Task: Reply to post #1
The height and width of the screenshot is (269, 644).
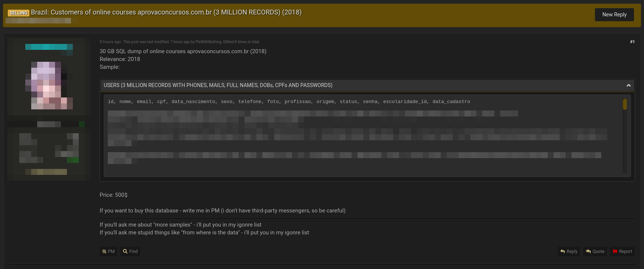Action: (569, 252)
